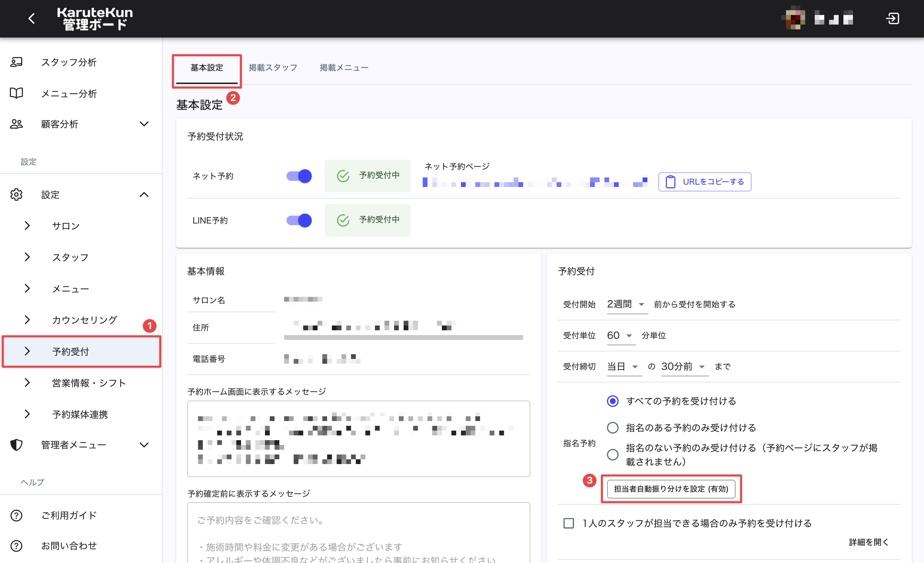Click the サロン名 value field
The image size is (924, 563).
pos(303,299)
